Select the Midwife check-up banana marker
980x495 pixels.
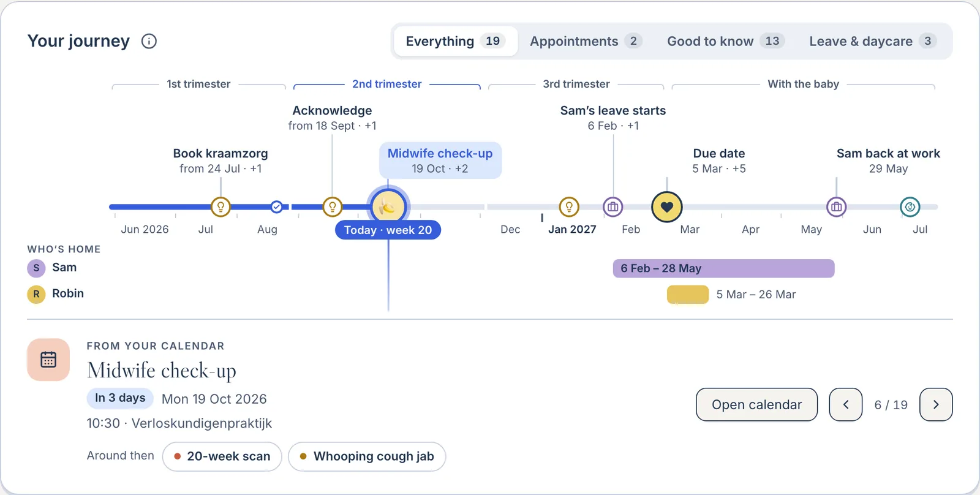[388, 207]
